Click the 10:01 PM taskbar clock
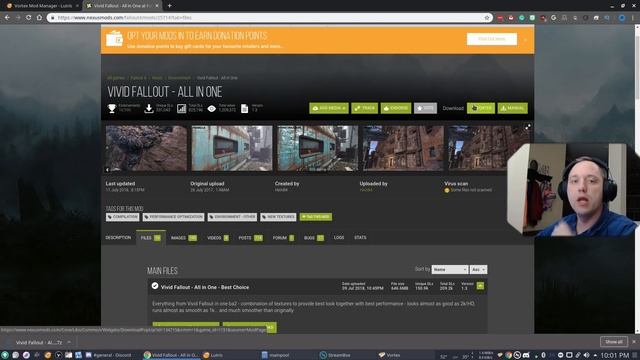This screenshot has height=360, width=640. (x=615, y=355)
